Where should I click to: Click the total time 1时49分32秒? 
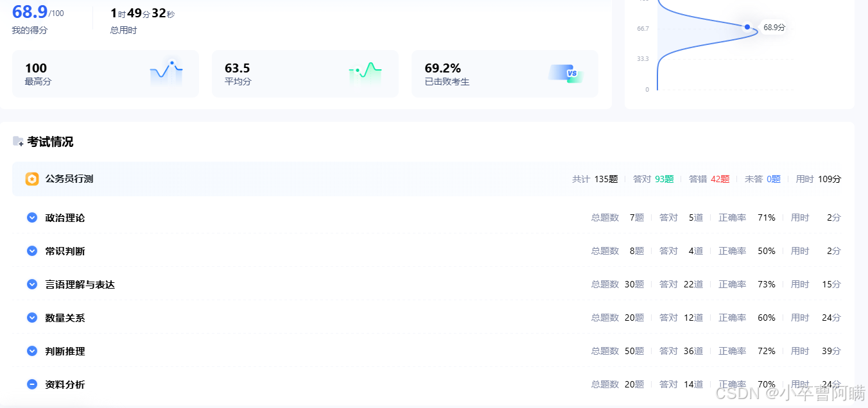(x=143, y=13)
